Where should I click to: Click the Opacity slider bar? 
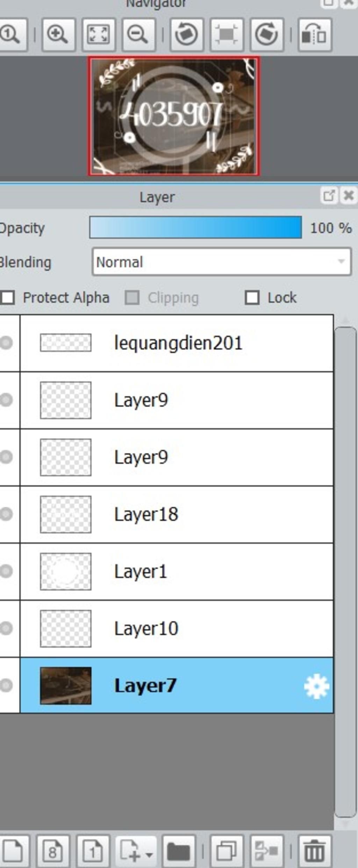195,228
